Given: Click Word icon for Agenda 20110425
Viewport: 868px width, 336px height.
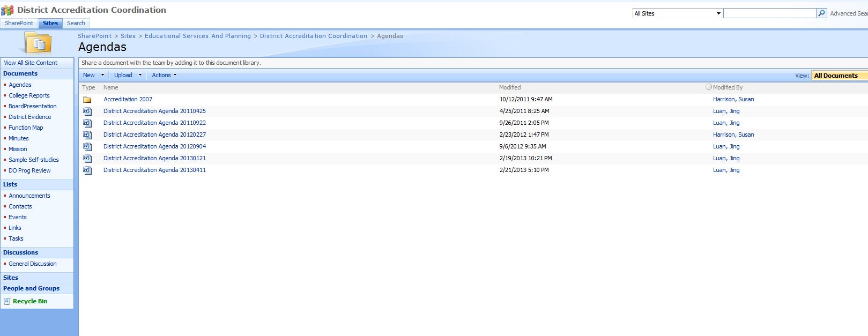Looking at the screenshot, I should pyautogui.click(x=87, y=111).
